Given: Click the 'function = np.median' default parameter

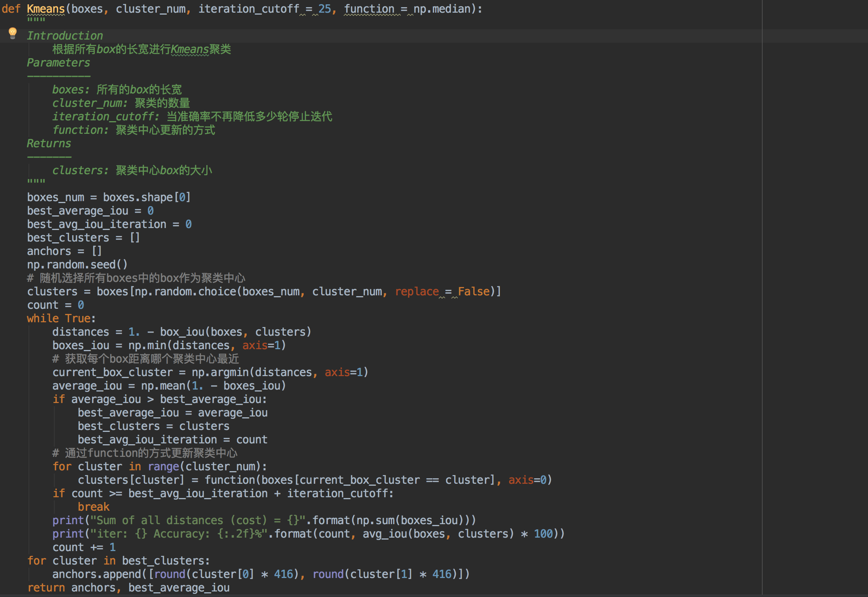Looking at the screenshot, I should tap(407, 9).
